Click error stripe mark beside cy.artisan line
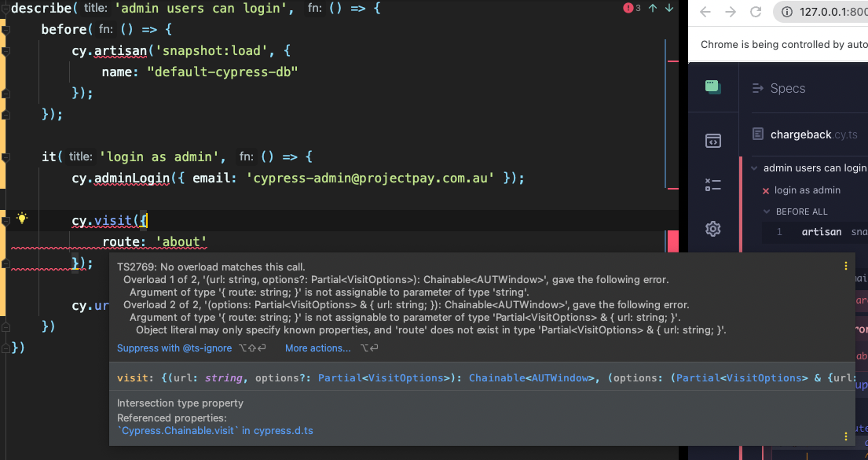The width and height of the screenshot is (868, 460). point(673,61)
